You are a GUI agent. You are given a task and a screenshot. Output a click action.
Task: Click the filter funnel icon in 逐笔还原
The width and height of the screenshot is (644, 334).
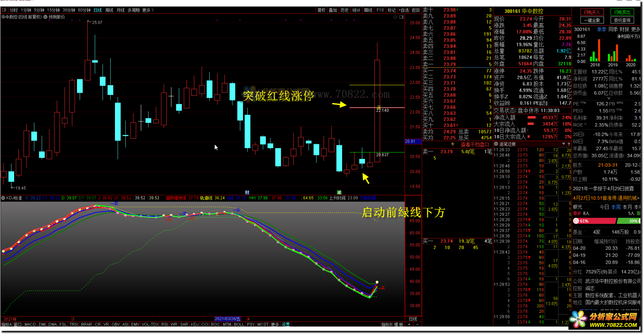563,144
